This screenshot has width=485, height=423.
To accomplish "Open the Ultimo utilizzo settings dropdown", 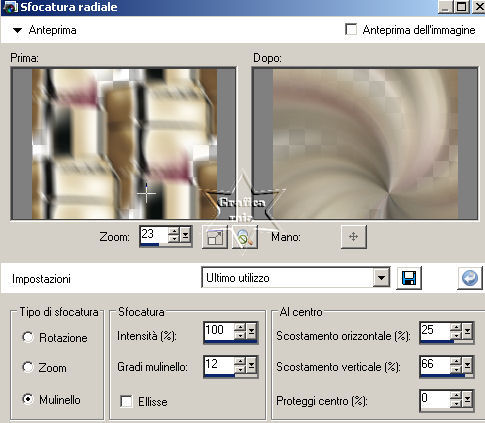I will click(x=381, y=277).
